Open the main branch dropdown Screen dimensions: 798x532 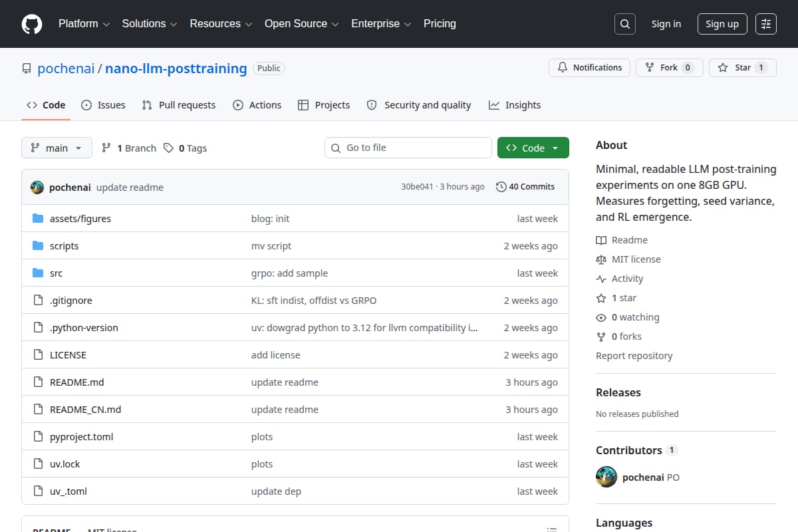click(x=57, y=148)
